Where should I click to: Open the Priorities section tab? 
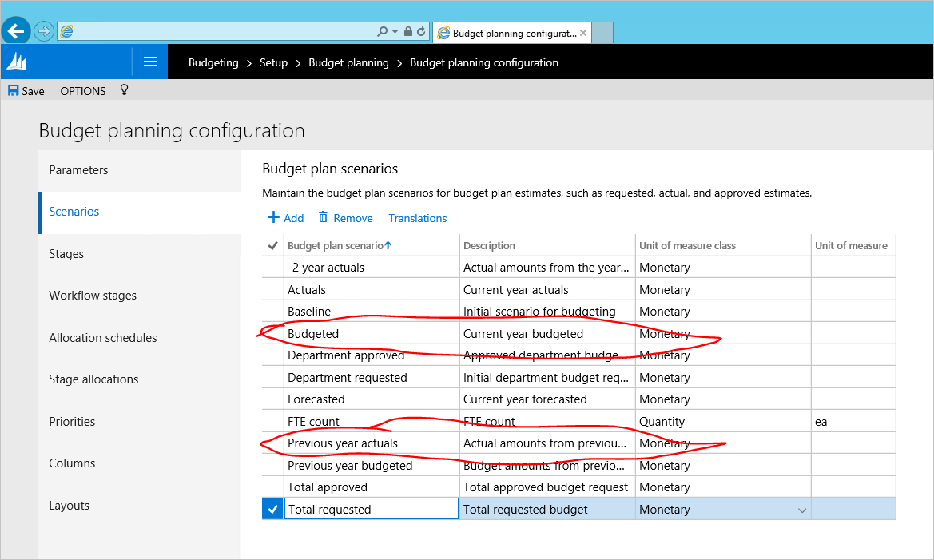coord(140,422)
